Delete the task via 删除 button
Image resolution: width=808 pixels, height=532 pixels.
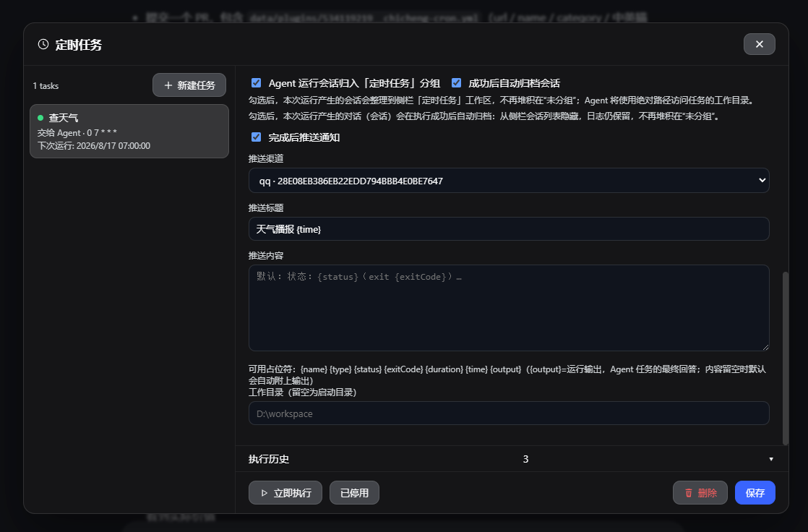700,493
